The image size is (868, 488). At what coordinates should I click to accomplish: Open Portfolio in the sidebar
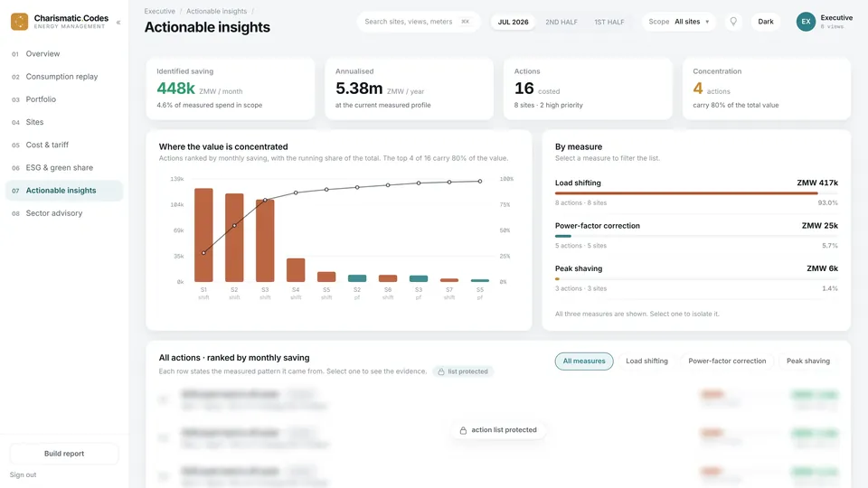(x=64, y=99)
